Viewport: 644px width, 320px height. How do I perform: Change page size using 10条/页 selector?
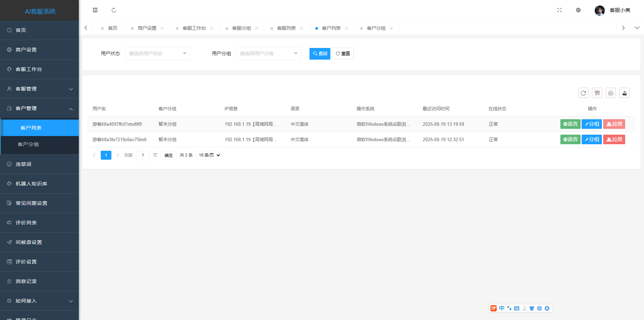(x=208, y=155)
